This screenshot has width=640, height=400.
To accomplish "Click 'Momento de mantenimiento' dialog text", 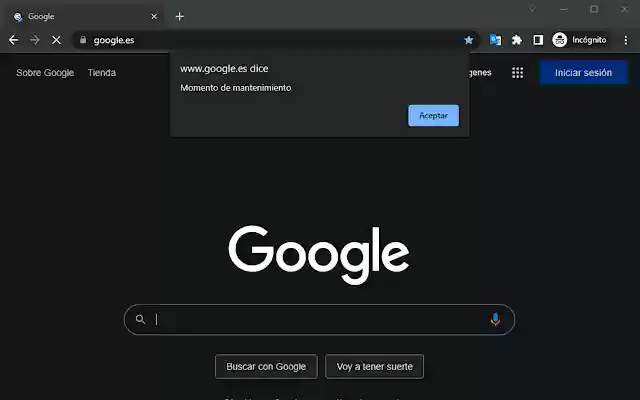I will (x=236, y=88).
